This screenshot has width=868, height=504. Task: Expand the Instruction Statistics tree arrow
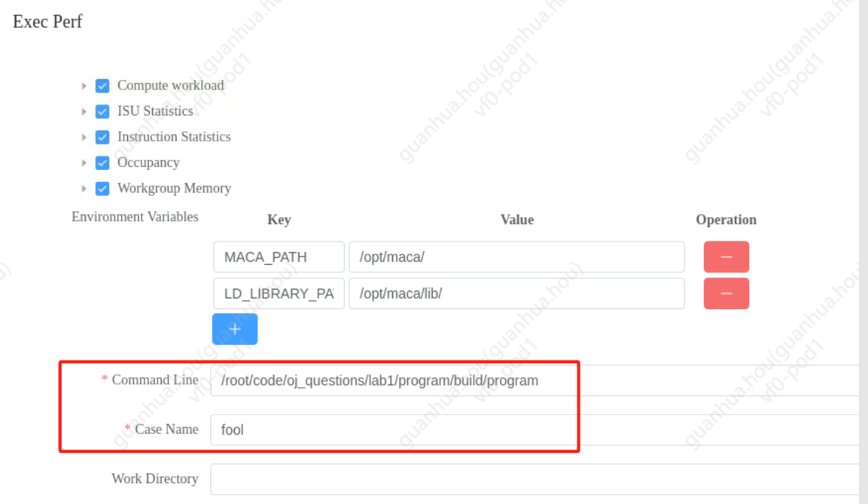[x=84, y=137]
